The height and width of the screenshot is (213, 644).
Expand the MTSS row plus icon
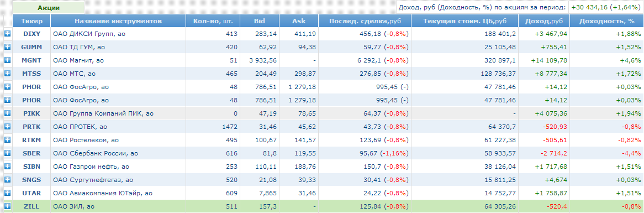(7, 73)
